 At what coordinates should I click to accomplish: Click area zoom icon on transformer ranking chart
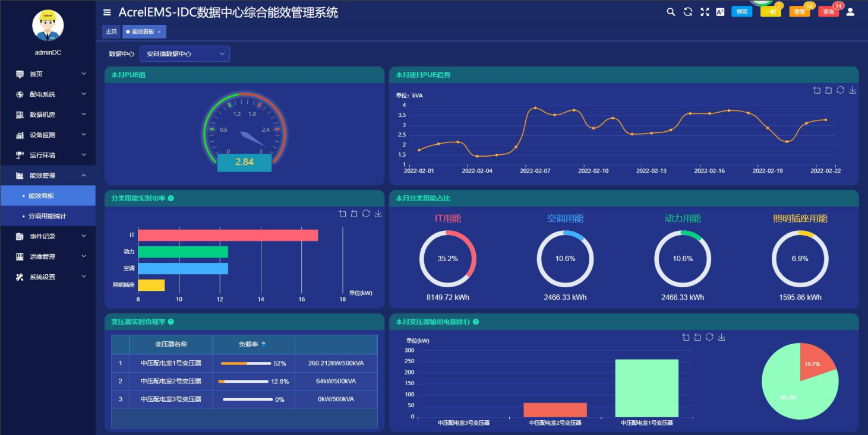tap(686, 337)
